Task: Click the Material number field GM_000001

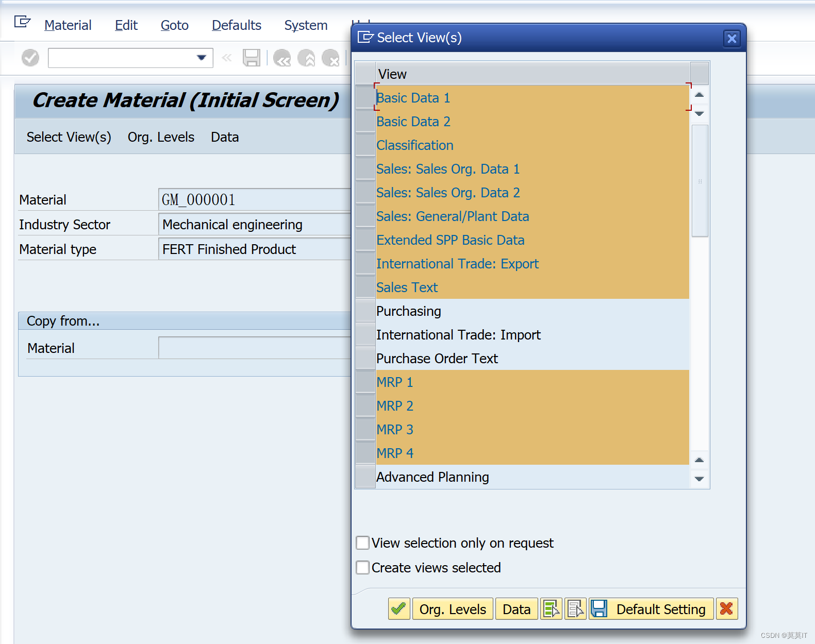Action: click(255, 199)
